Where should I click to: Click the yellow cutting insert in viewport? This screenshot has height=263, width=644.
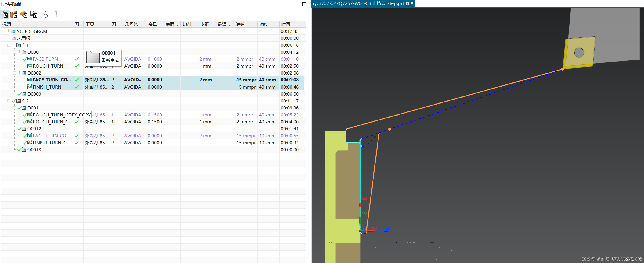pyautogui.click(x=579, y=53)
